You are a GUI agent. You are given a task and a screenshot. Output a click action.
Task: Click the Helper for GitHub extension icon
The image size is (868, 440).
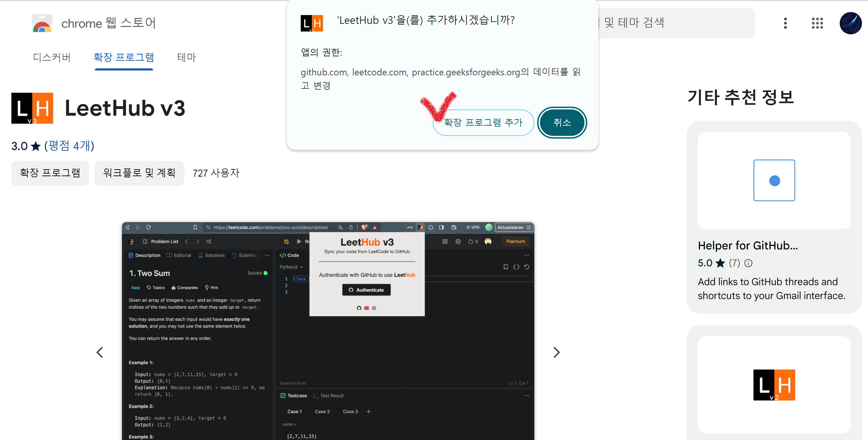[774, 180]
